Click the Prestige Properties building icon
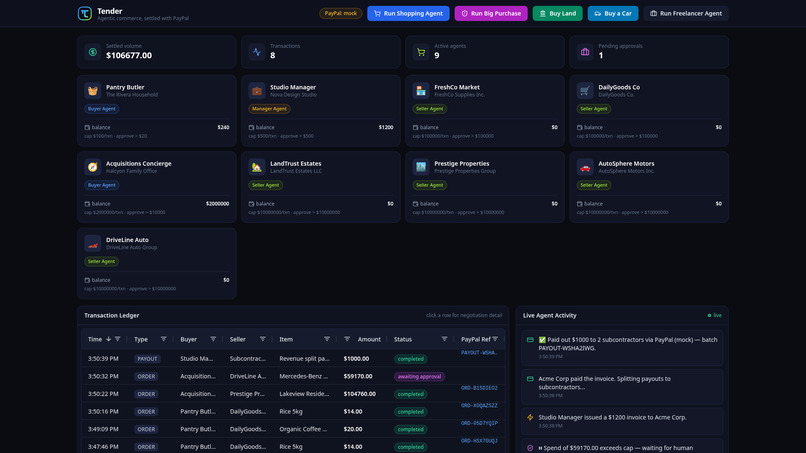 coord(421,167)
